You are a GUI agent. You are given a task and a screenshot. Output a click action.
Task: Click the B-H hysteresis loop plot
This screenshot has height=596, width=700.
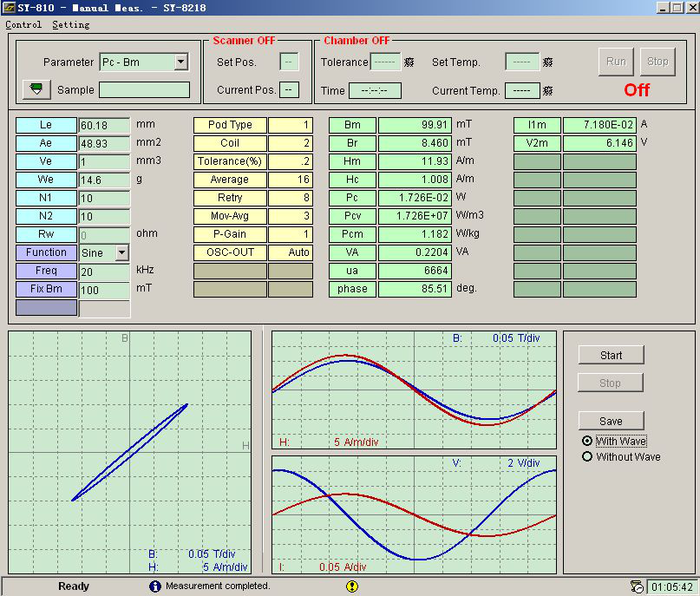click(129, 452)
